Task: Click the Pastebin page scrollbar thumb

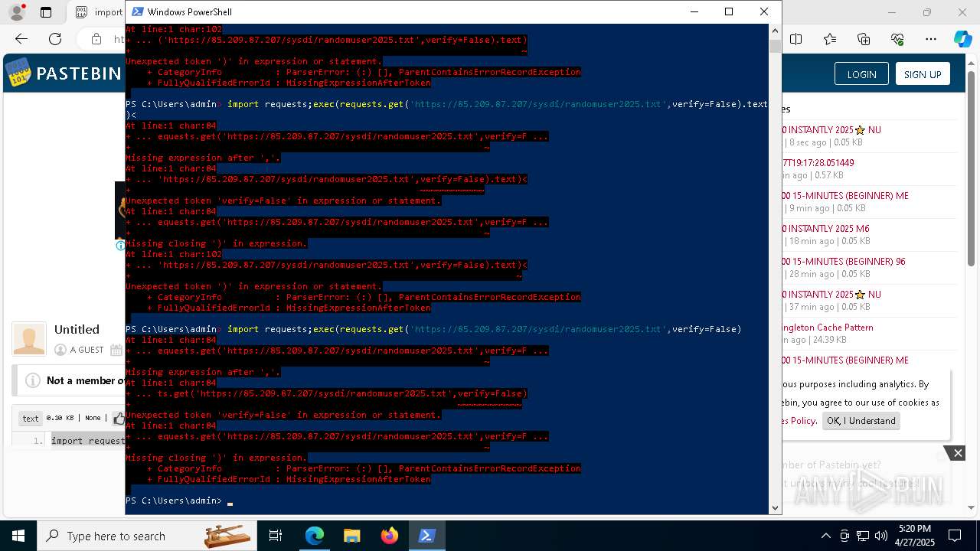Action: coord(972,168)
